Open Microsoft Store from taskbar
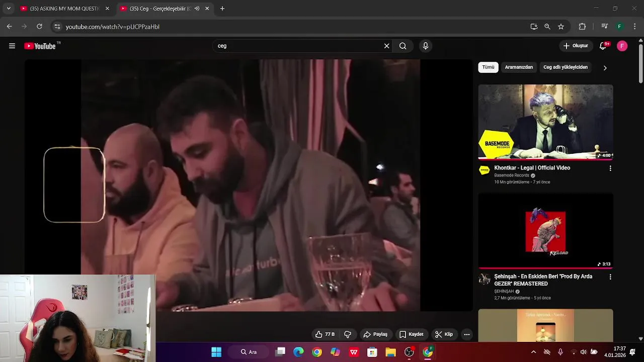644x362 pixels. [372, 352]
